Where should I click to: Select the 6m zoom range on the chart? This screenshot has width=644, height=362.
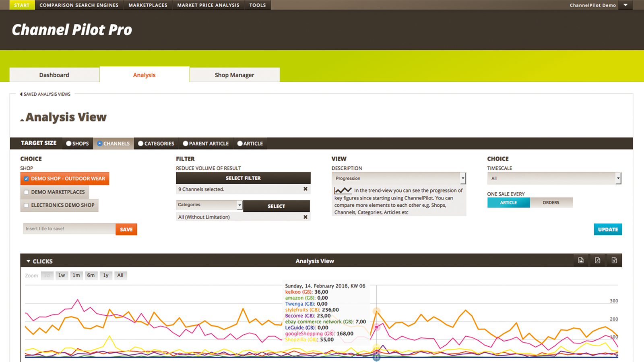tap(91, 275)
